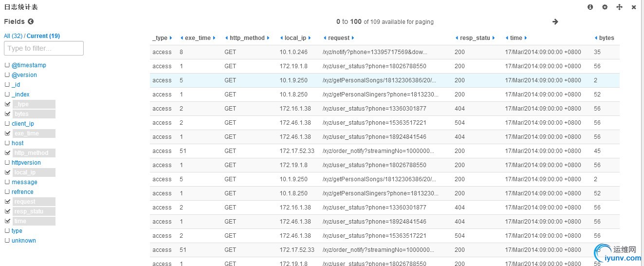Switch to Current (19) fields list

pyautogui.click(x=43, y=36)
